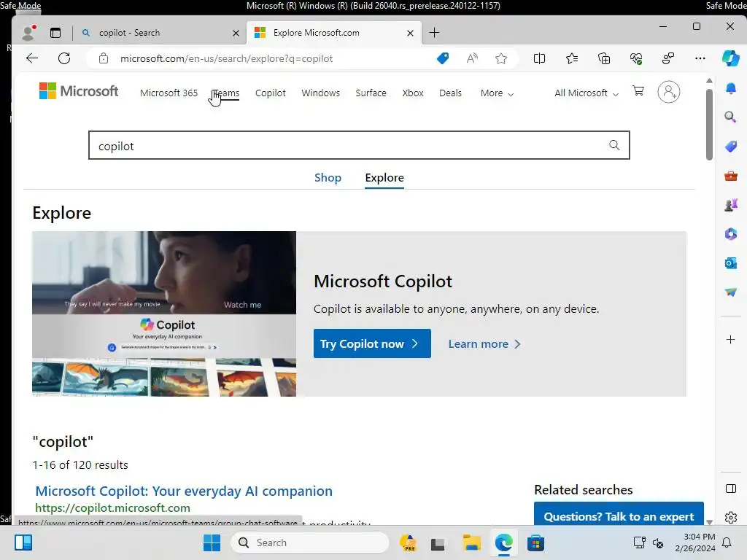Close the copilot - Search tab

(236, 33)
